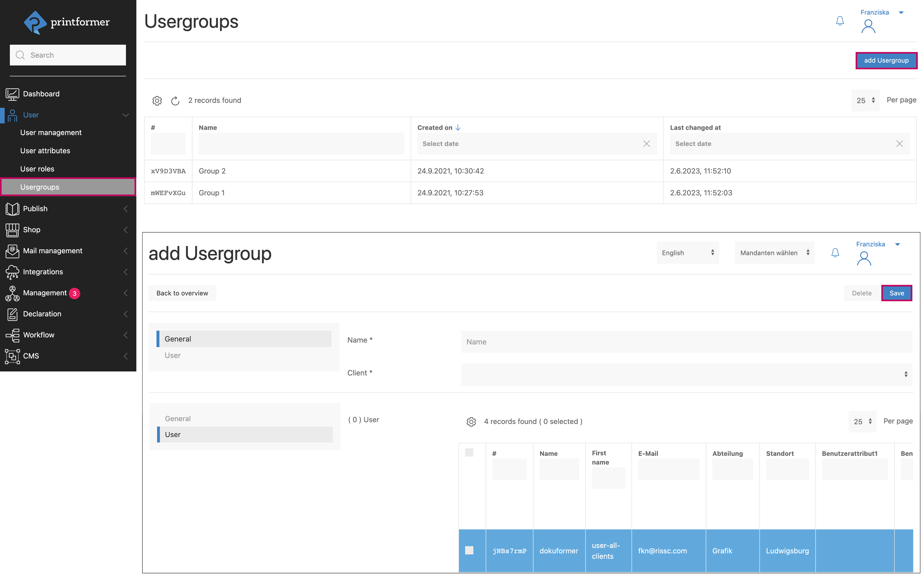The height and width of the screenshot is (574, 924).
Task: Sort by Created on column arrow
Action: (x=458, y=128)
